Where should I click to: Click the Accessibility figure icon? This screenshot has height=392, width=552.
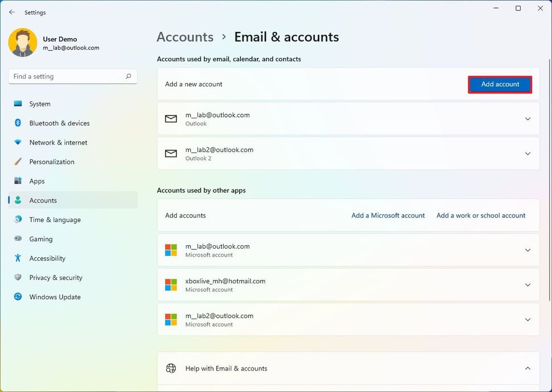[x=18, y=258]
